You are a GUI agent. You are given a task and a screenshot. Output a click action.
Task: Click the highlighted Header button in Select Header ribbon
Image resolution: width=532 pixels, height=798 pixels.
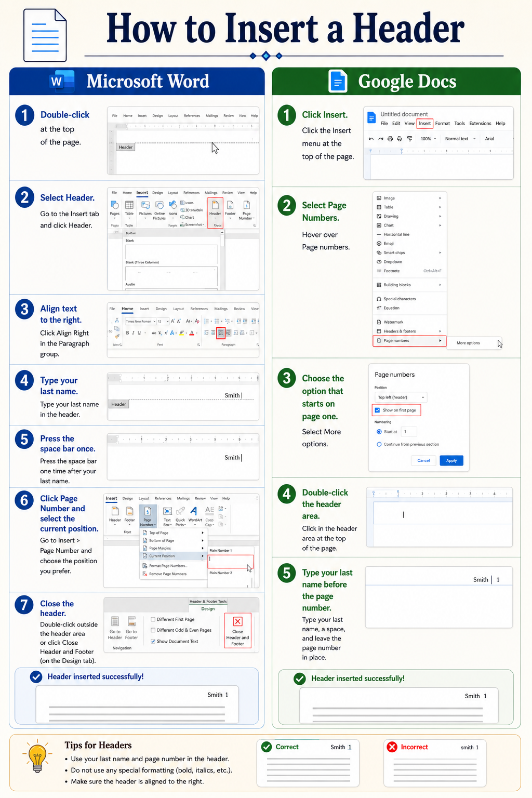215,212
